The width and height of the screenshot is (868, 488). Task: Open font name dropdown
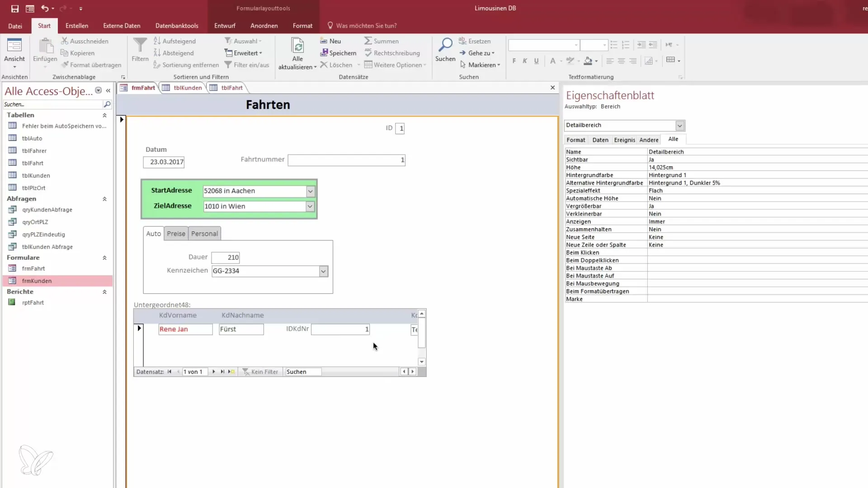tap(576, 45)
